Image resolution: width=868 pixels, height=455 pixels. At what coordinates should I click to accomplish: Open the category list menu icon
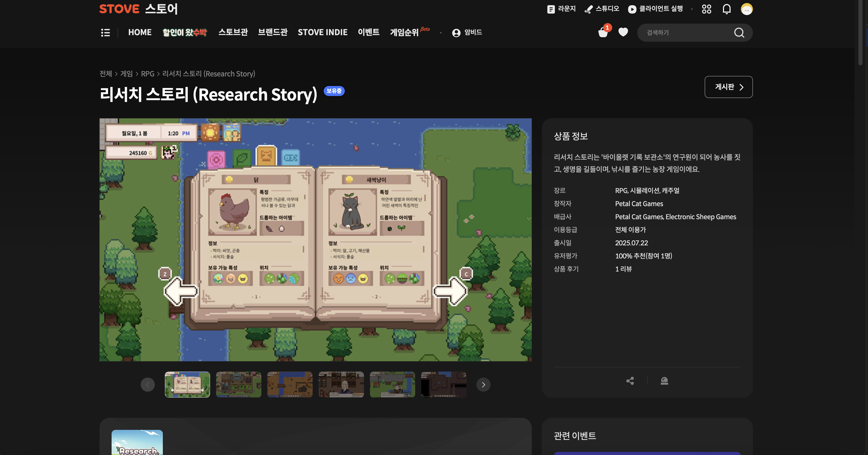(x=106, y=32)
